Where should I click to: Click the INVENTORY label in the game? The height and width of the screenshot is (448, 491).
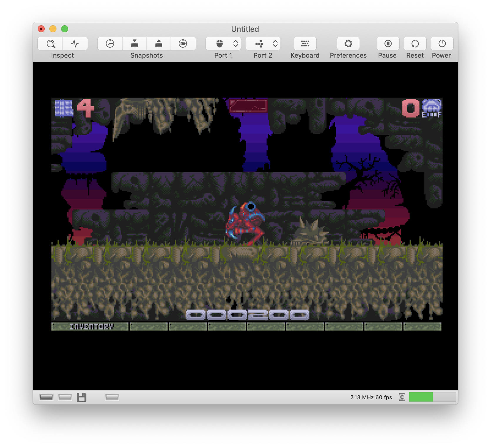(91, 327)
